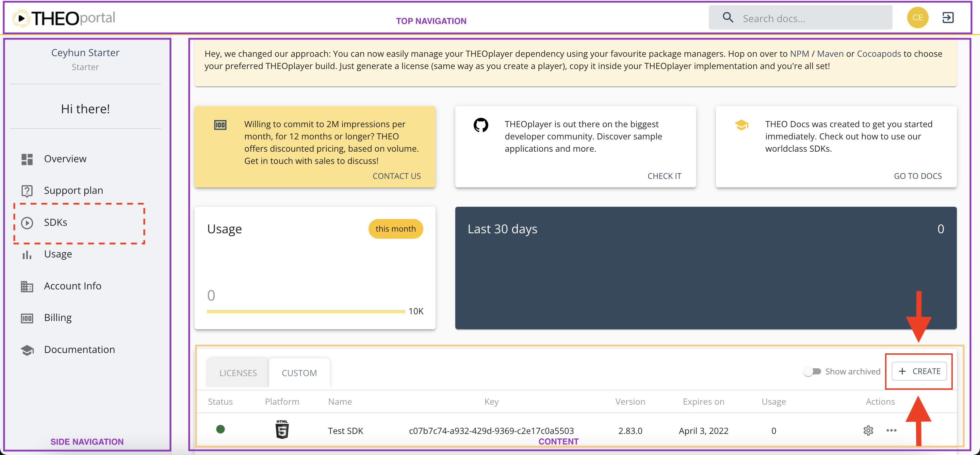This screenshot has width=980, height=455.
Task: Click the HTML5 platform icon for Test SDK
Action: click(281, 430)
